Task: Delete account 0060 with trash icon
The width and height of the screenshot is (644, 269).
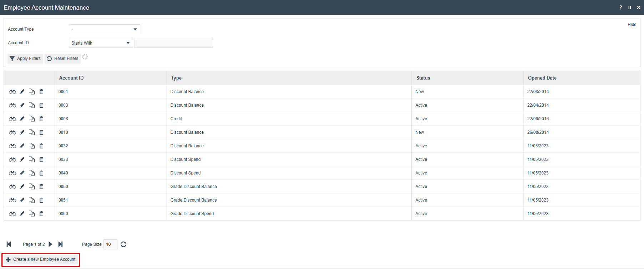Action: [41, 214]
